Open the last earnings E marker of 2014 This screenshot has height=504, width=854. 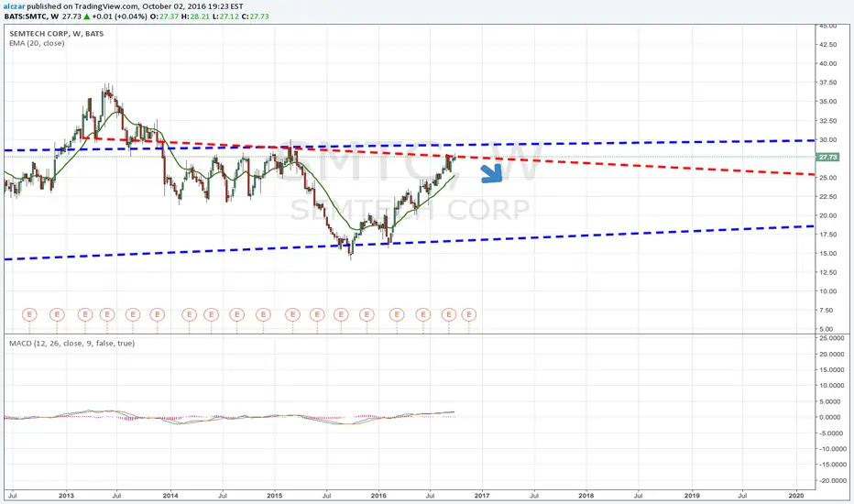coord(263,314)
